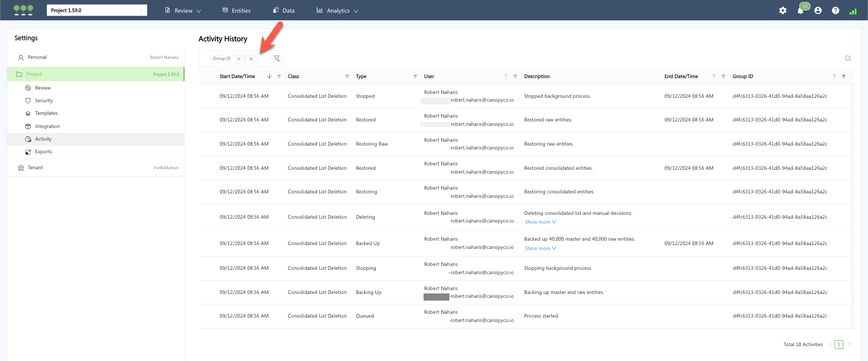The image size is (868, 361).
Task: Select Exports in settings sidebar
Action: [x=43, y=152]
